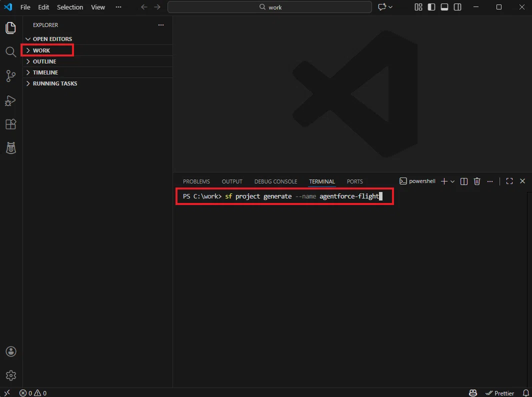This screenshot has height=397, width=532.
Task: Split the terminal
Action: [464, 181]
